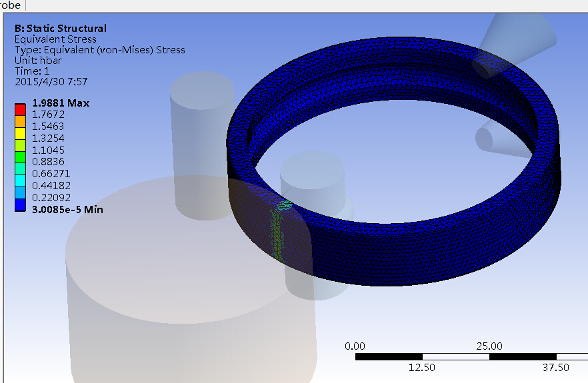Viewport: 588px width, 383px height.
Task: Click the '25.00' scale ruler label
Action: pos(489,346)
